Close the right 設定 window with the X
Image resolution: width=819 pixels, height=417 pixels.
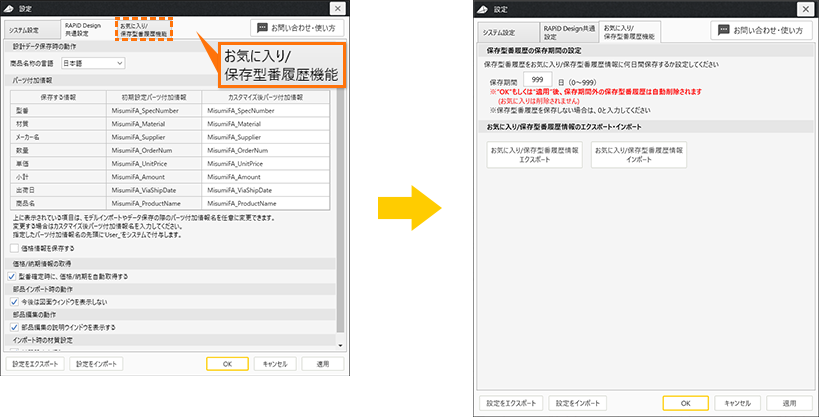pyautogui.click(x=805, y=8)
